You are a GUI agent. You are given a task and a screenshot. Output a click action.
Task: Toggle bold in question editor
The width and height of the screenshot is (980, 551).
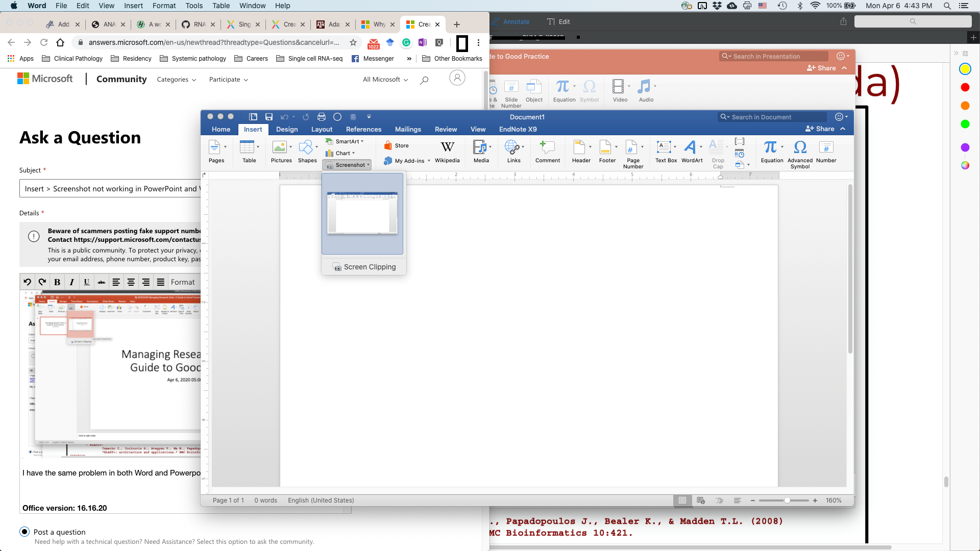pos(57,282)
